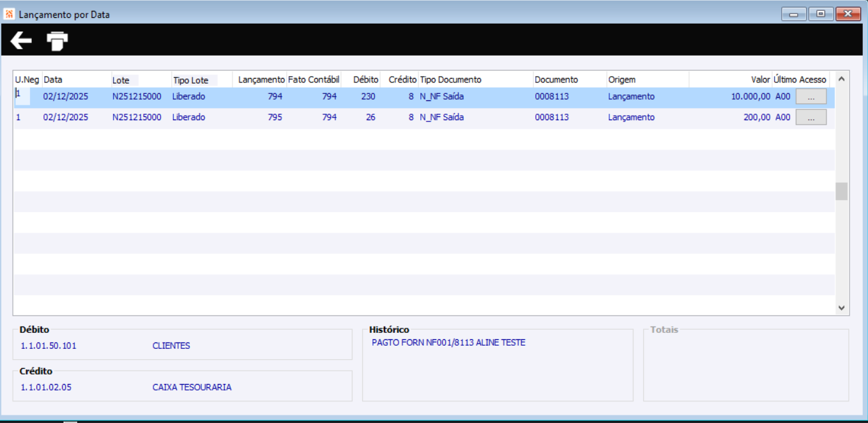
Task: Click the Tipo Lote column header
Action: click(191, 81)
